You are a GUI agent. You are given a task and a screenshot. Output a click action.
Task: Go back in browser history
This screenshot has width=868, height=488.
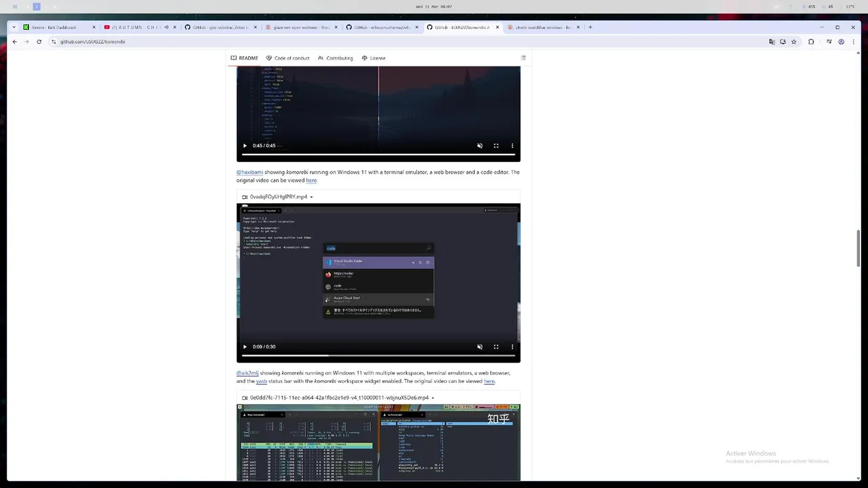click(x=14, y=41)
